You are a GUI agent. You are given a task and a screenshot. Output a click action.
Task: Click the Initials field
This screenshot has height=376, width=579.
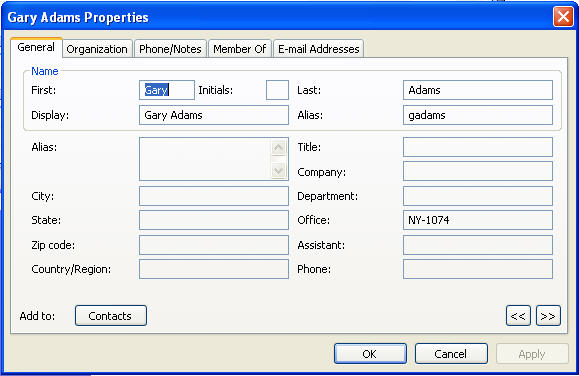coord(277,90)
